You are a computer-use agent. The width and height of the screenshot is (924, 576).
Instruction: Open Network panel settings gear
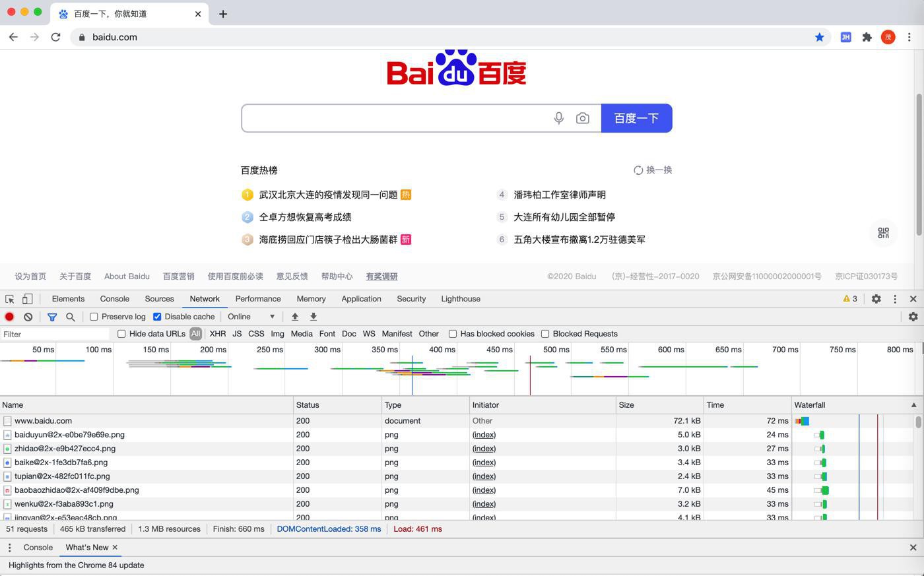pyautogui.click(x=913, y=317)
